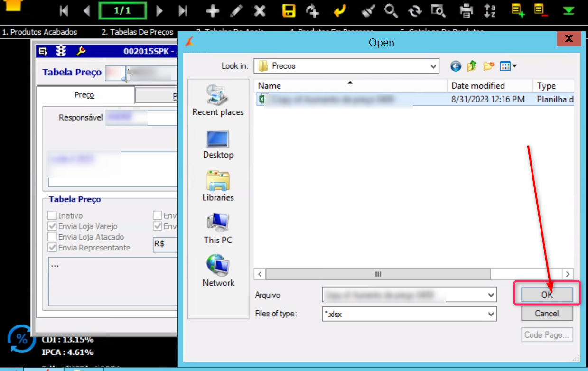
Task: Open tab 2. Tabelas De Preços
Action: click(x=138, y=32)
